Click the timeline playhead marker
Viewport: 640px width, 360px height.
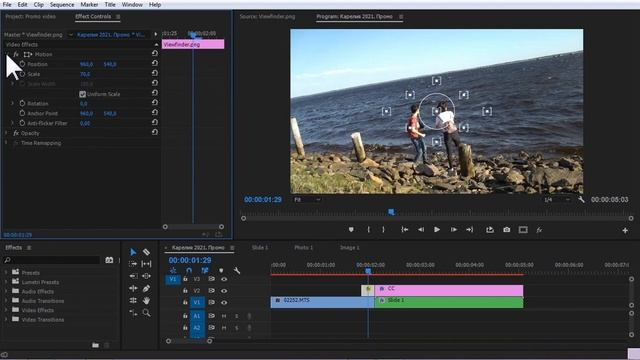[368, 271]
